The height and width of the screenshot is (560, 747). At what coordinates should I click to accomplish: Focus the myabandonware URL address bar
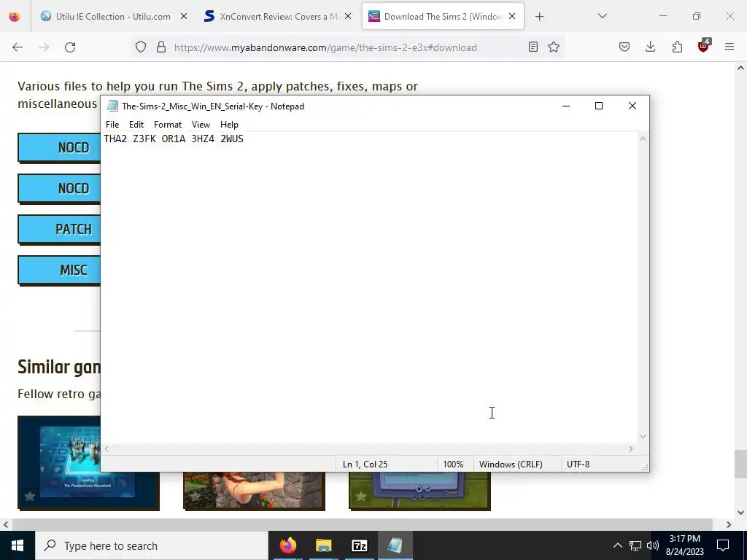coord(325,47)
